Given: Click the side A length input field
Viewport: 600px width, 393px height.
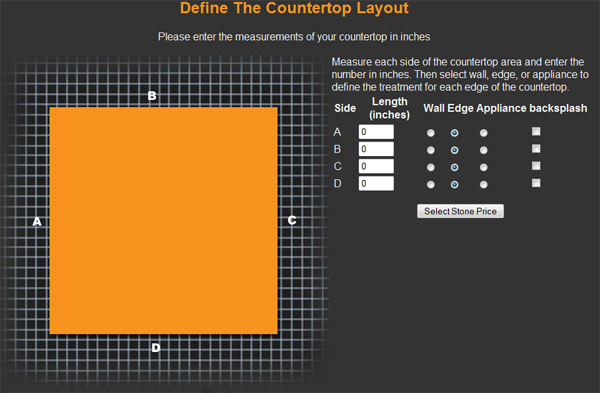Looking at the screenshot, I should coord(376,132).
